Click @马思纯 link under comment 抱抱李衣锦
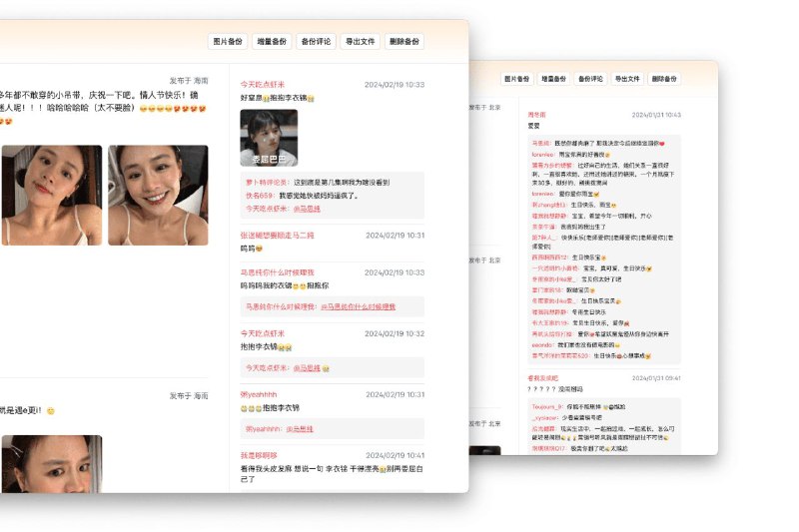This screenshot has width=799, height=532. point(307,368)
